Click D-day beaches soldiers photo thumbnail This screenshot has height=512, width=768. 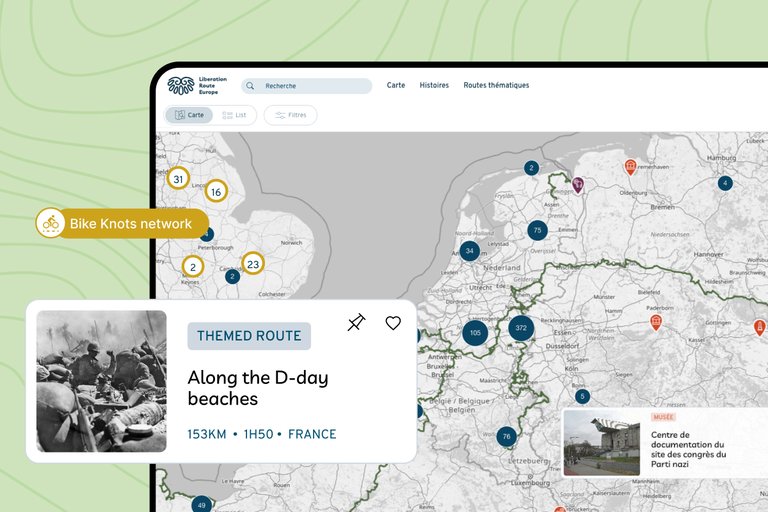101,381
